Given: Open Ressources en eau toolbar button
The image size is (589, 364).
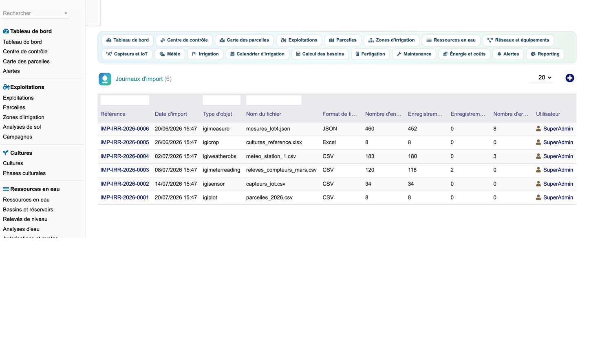Looking at the screenshot, I should [x=451, y=40].
